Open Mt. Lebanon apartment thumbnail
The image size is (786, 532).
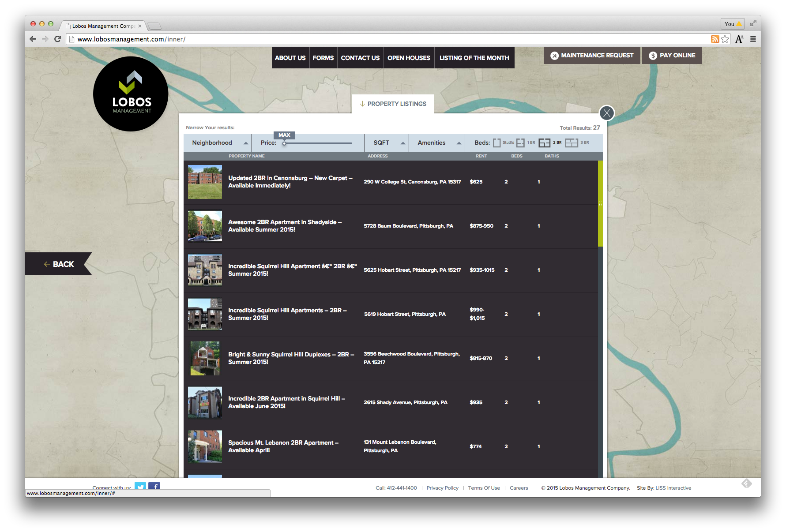pos(205,446)
